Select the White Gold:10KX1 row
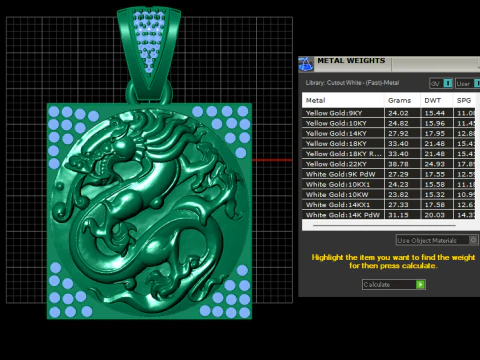 (389, 184)
